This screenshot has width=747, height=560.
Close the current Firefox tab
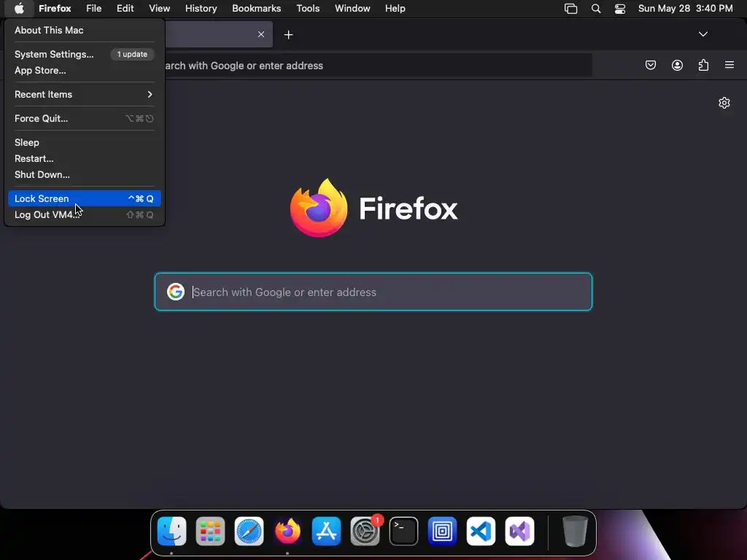(261, 34)
